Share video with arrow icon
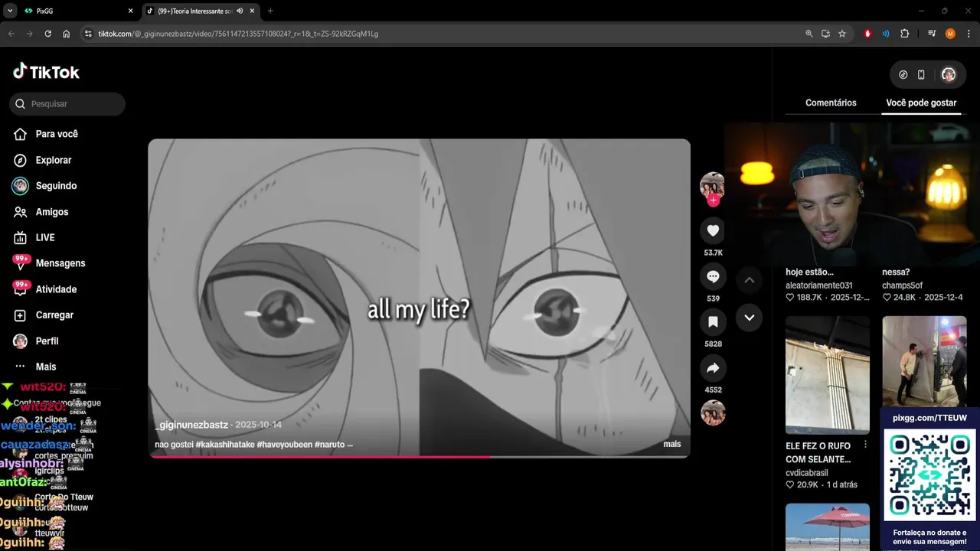Screen dimensions: 980x551 (x=713, y=368)
